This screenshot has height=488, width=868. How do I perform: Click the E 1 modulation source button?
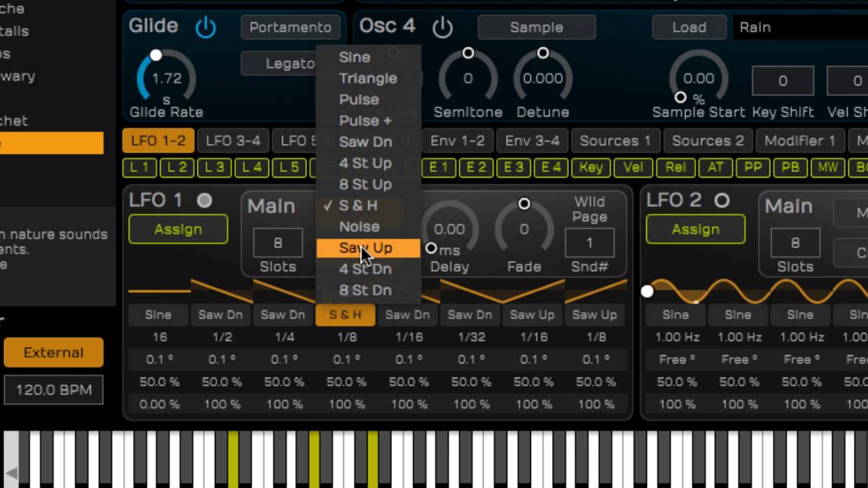439,167
